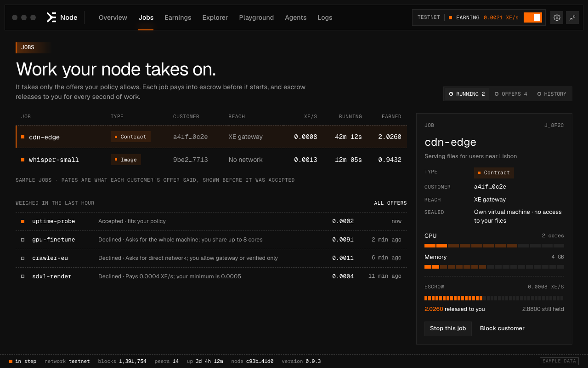The image size is (588, 368).
Task: Click the Contract tag in cdn-edge row
Action: coord(130,137)
